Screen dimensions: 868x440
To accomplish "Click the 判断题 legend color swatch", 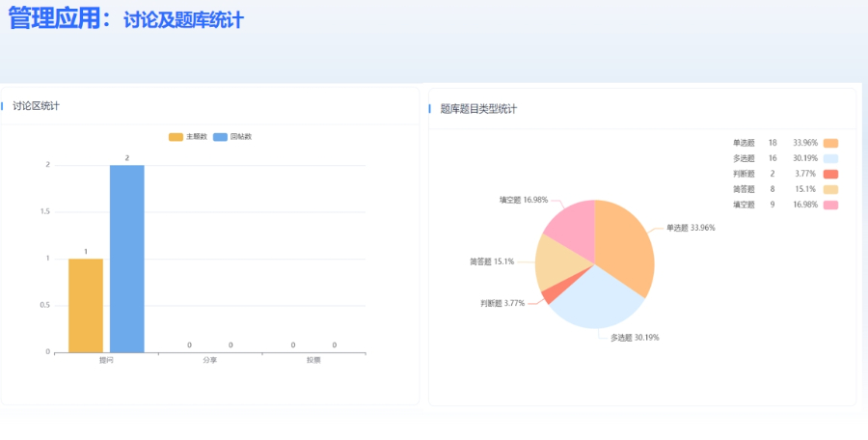I will 830,174.
